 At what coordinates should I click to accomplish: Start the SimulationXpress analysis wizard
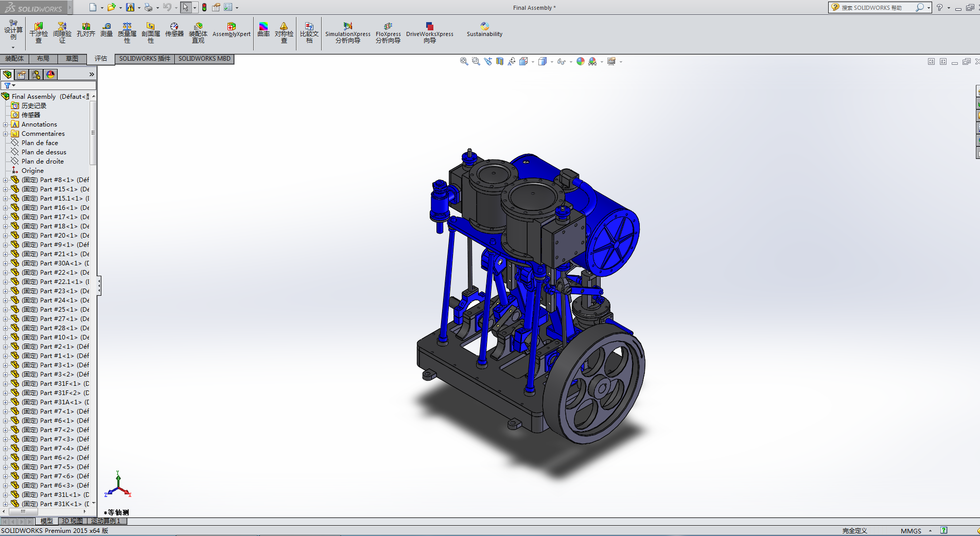pos(347,32)
